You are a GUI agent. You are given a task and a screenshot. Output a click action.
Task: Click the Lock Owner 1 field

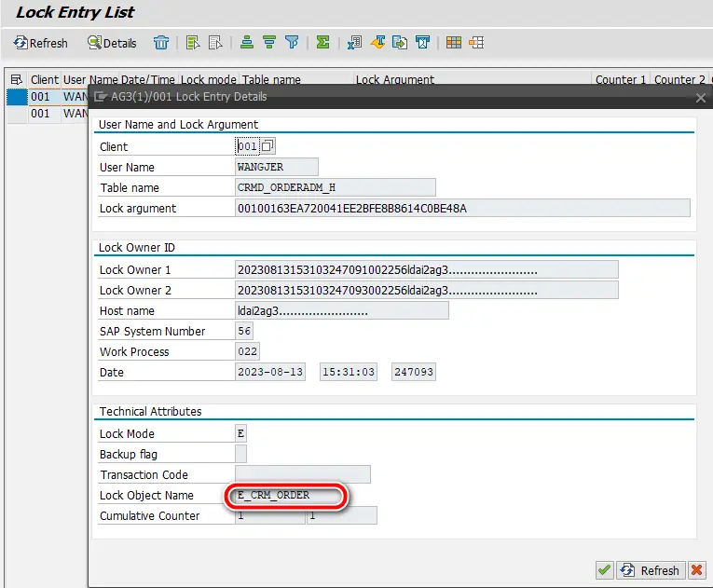point(427,269)
